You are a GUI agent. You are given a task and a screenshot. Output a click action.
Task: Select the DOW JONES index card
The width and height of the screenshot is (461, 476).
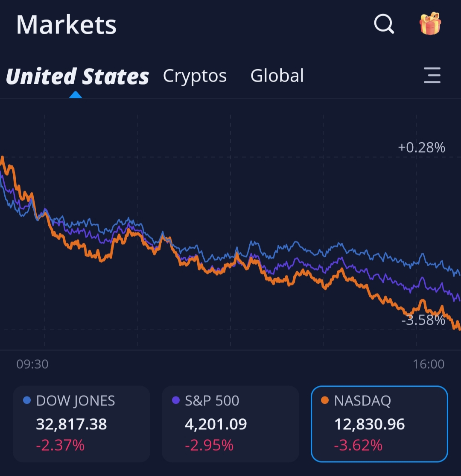82,423
